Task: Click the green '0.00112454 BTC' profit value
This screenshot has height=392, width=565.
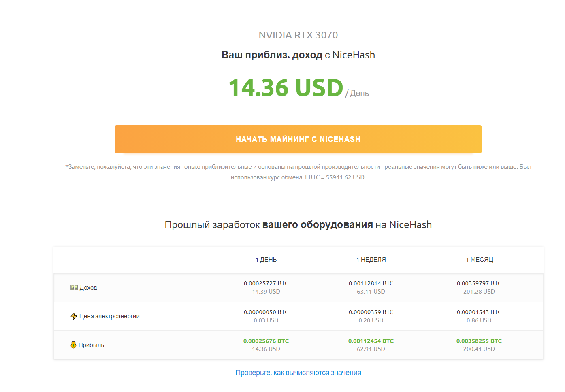Action: click(371, 341)
